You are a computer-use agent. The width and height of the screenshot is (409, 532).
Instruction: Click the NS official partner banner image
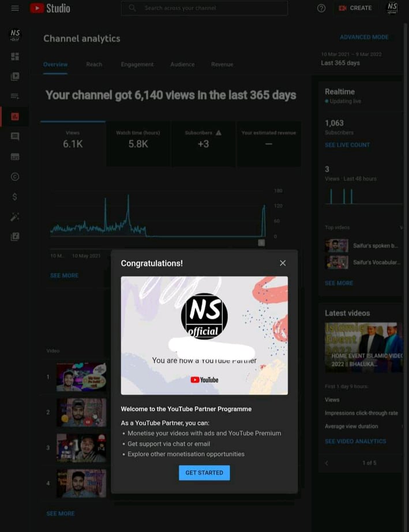tap(204, 336)
